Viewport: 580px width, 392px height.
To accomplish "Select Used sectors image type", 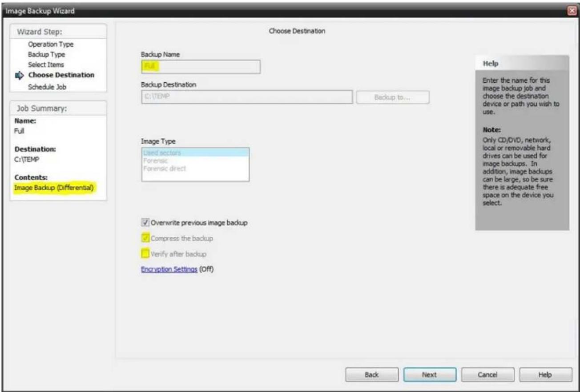I will [x=195, y=153].
